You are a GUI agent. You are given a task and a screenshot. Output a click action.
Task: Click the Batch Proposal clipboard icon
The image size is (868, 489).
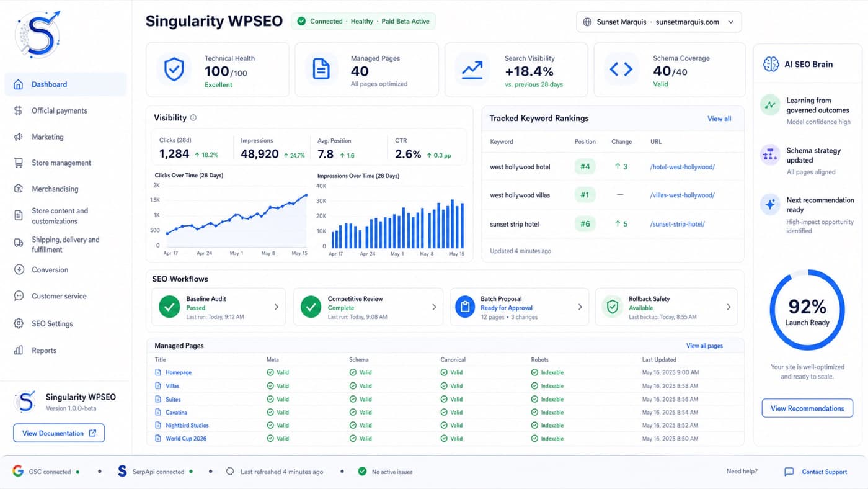(464, 307)
